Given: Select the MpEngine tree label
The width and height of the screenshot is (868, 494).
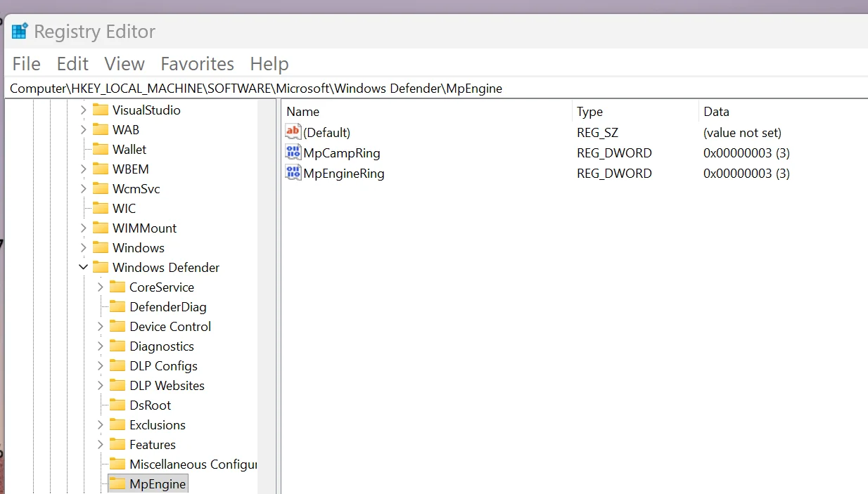Looking at the screenshot, I should click(158, 483).
